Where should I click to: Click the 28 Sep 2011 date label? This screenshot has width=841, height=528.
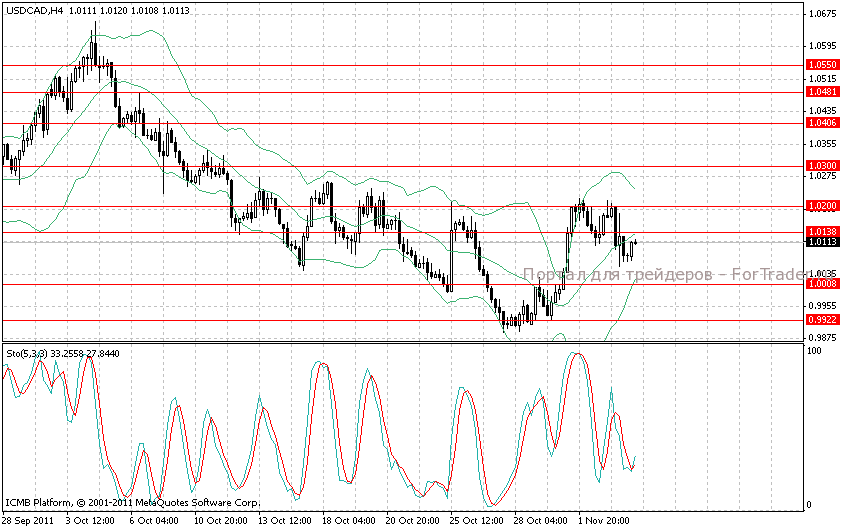coord(29,521)
